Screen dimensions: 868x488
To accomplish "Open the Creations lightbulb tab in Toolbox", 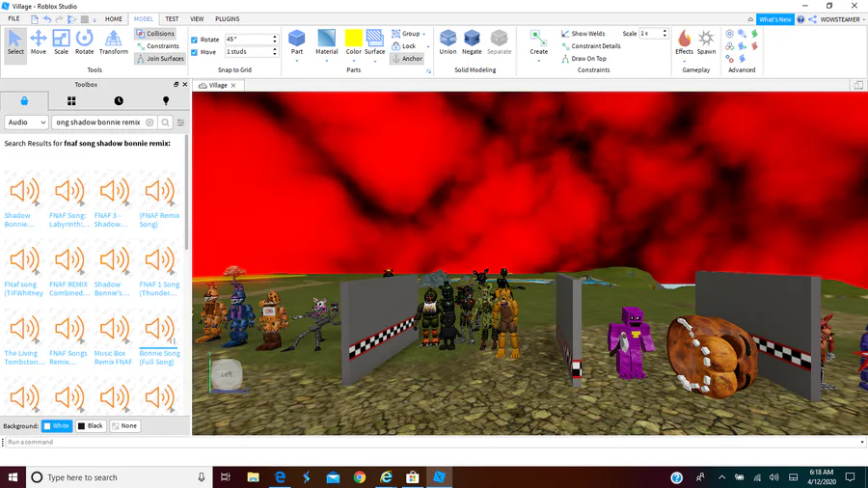I will 166,100.
